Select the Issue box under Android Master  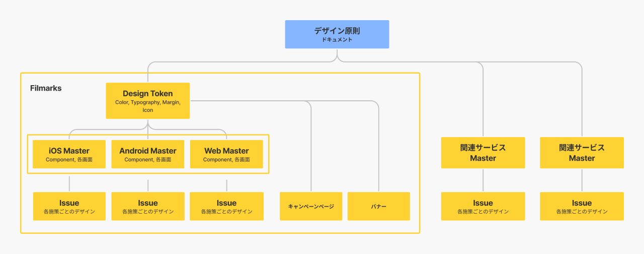click(x=148, y=206)
